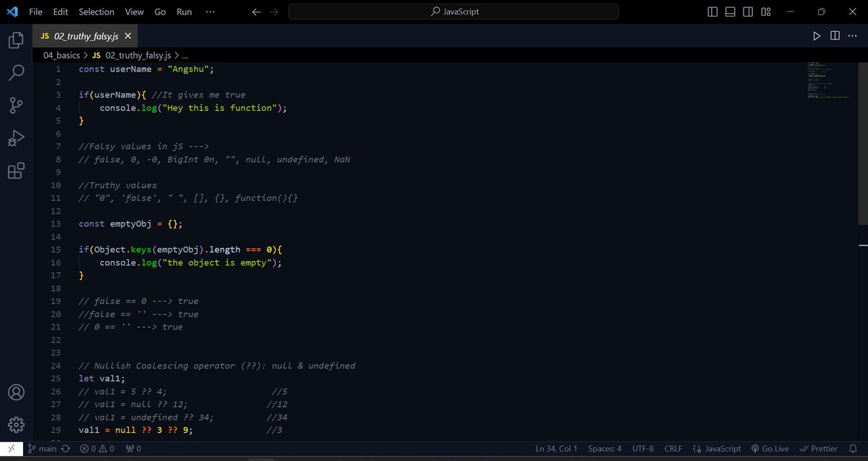Open the breadcrumb symbol ellipsis

tap(185, 55)
